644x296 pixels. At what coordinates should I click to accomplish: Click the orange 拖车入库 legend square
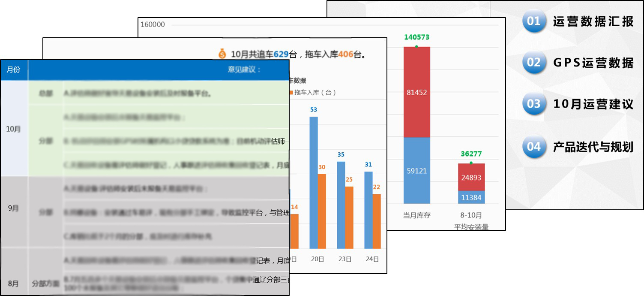[x=291, y=93]
